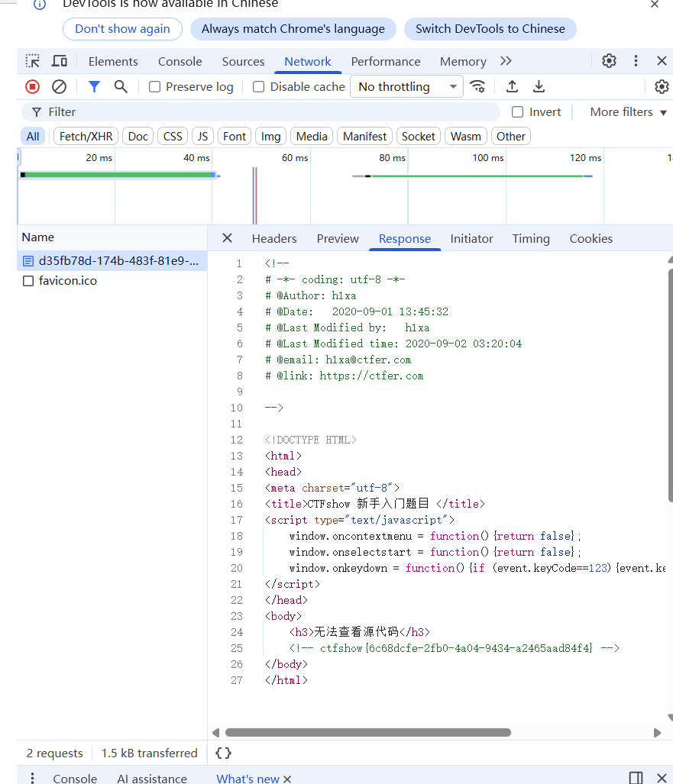
Task: Import HAR file with upload icon
Action: [512, 86]
